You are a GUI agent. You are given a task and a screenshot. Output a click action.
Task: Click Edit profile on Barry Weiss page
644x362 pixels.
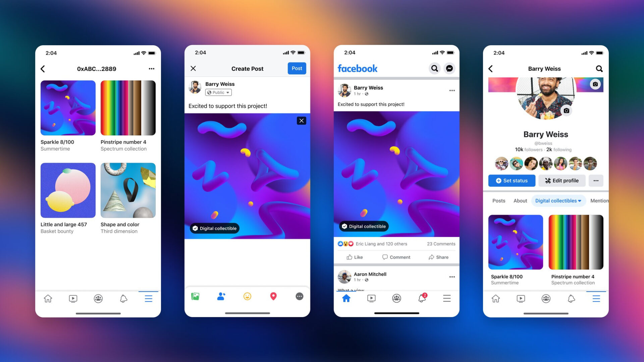[x=562, y=180]
